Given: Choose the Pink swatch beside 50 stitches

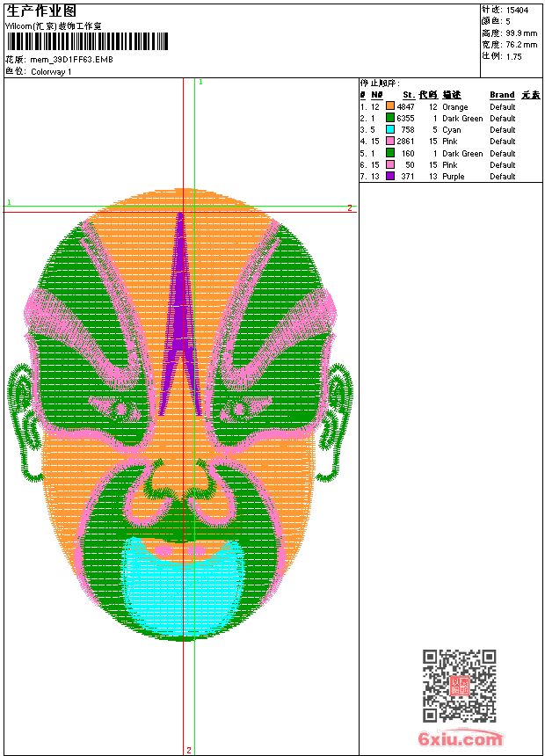Looking at the screenshot, I should click(x=390, y=164).
